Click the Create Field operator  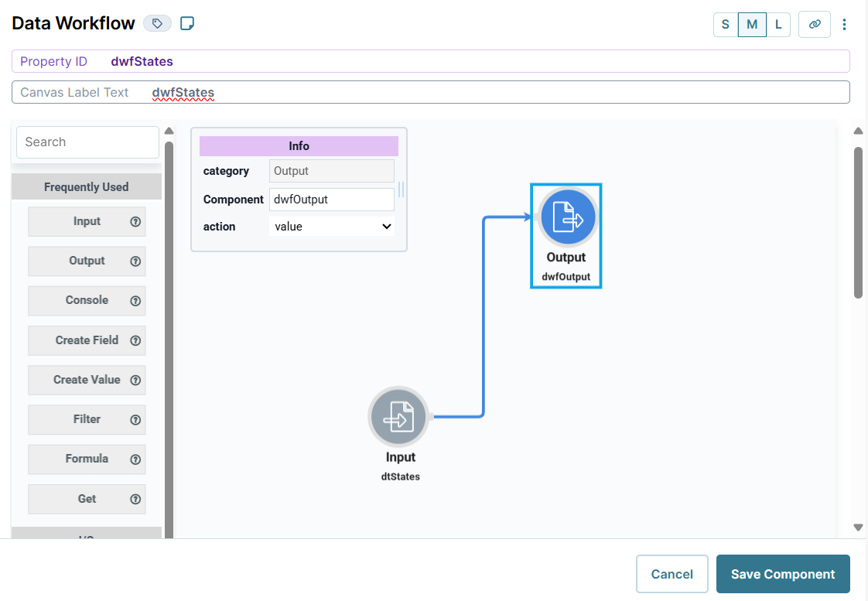point(87,340)
